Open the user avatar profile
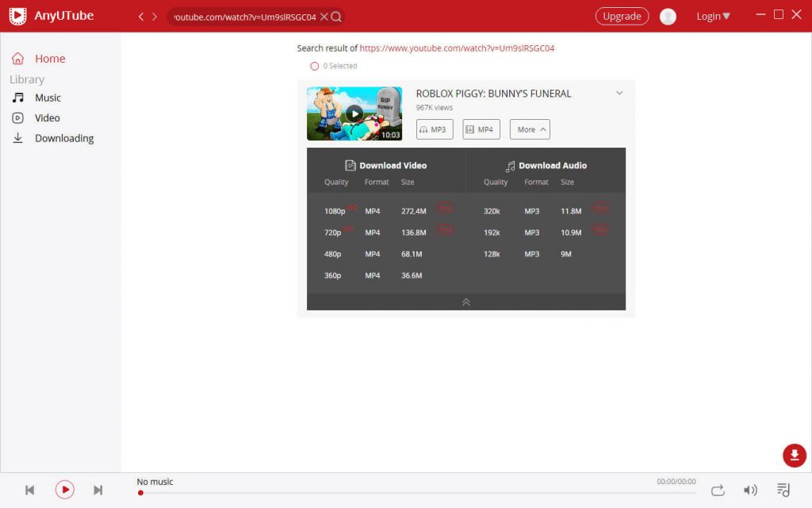The image size is (812, 508). [668, 17]
